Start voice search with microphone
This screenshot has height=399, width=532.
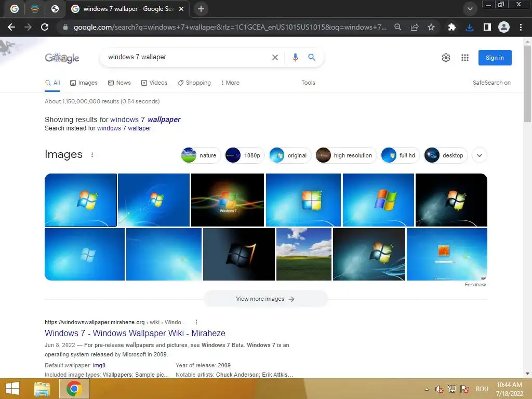coord(295,57)
